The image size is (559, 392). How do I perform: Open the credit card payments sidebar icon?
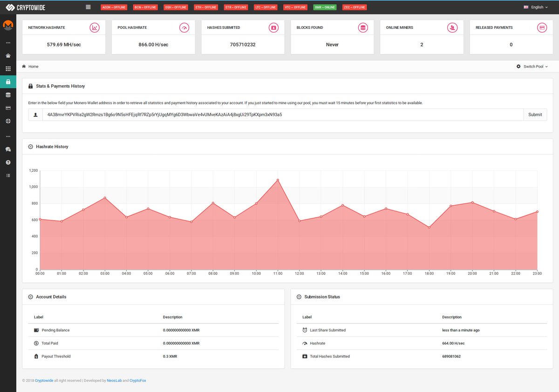[8, 108]
